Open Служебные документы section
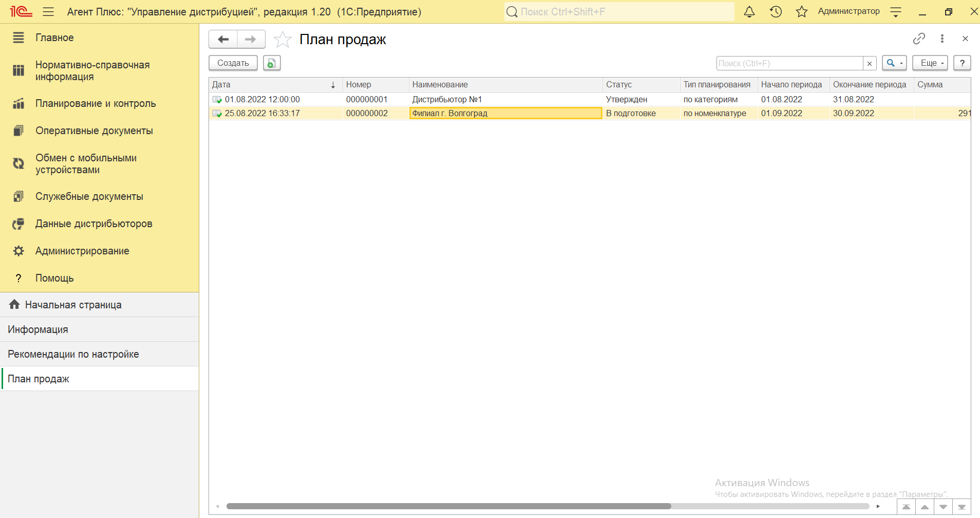This screenshot has height=518, width=980. click(x=89, y=196)
